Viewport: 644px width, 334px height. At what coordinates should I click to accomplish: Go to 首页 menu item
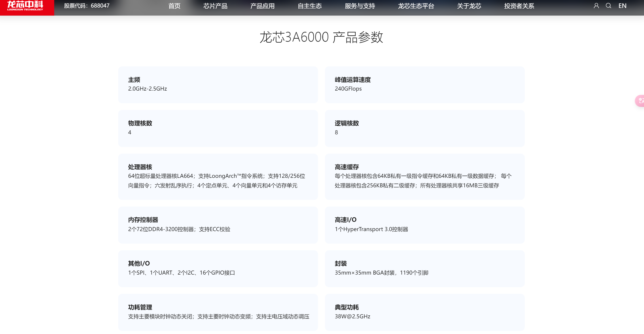[x=174, y=6]
